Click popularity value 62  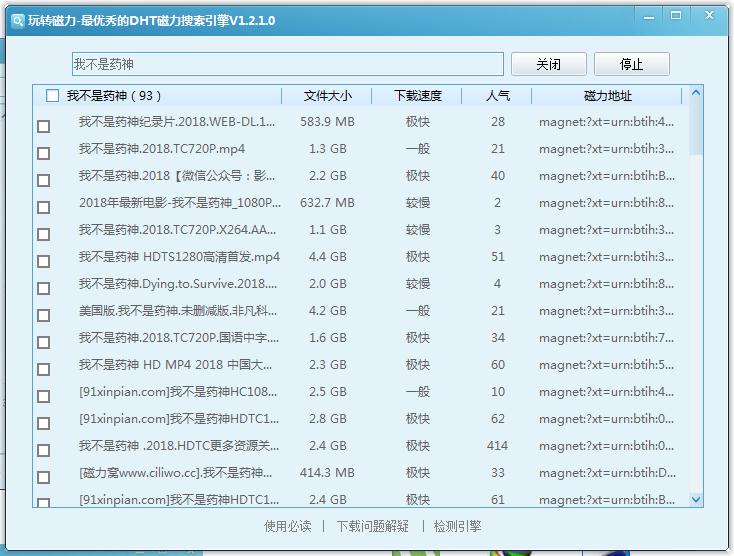[x=498, y=419]
